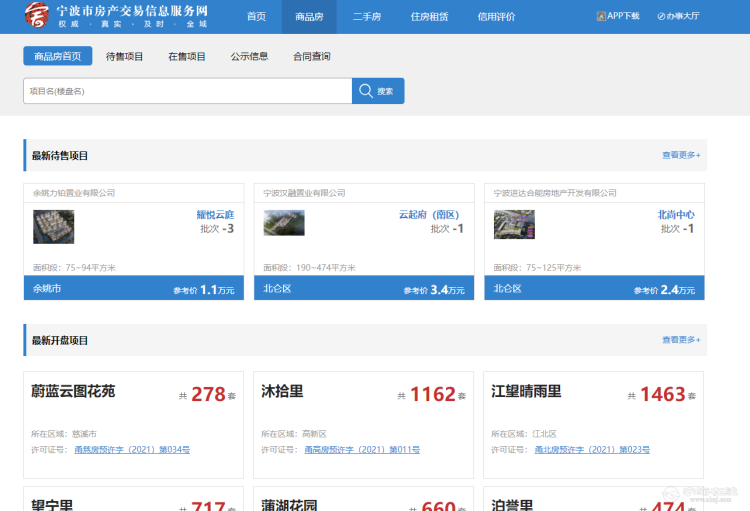
Task: Open the 耀悦云庭 project thumbnail
Action: click(53, 226)
